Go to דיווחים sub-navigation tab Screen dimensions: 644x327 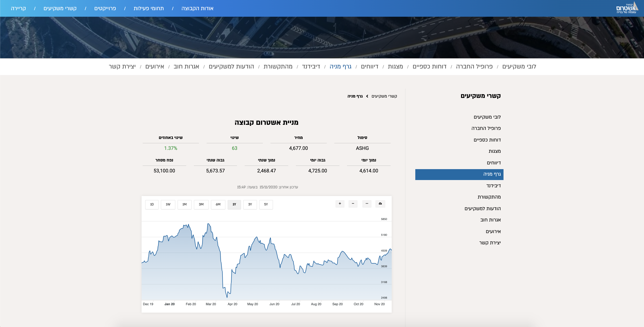tap(370, 66)
